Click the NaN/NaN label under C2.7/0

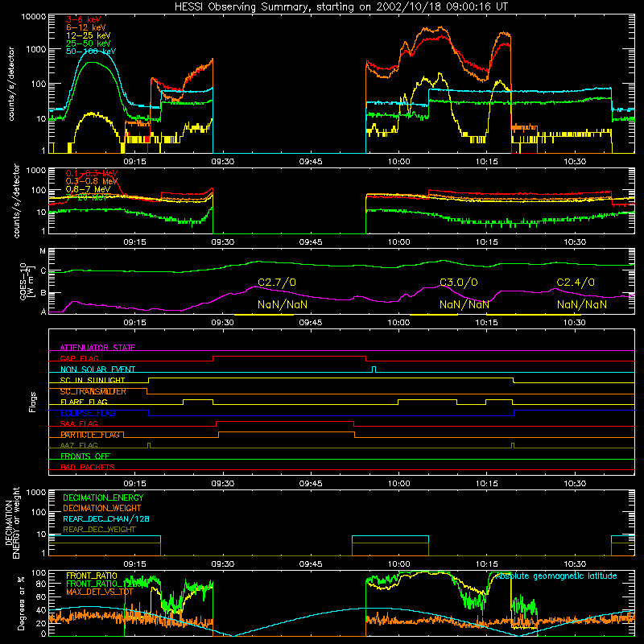click(x=283, y=304)
